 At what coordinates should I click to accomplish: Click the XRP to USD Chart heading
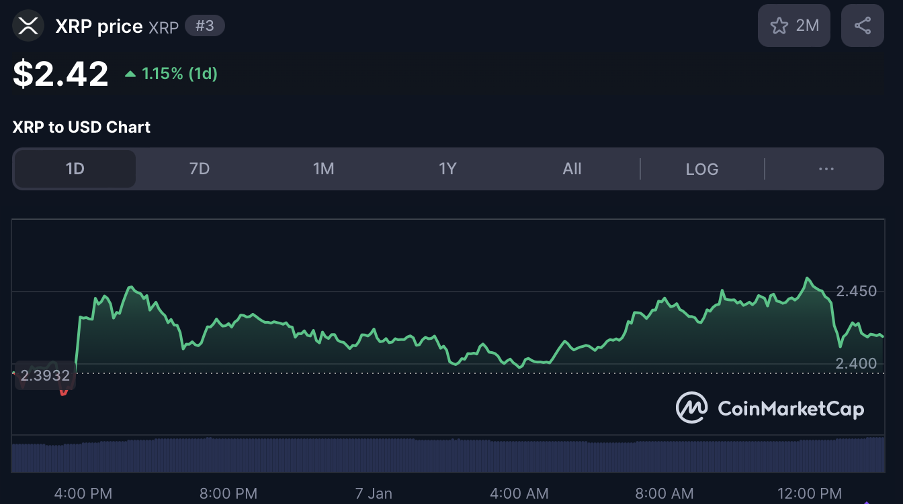tap(81, 127)
